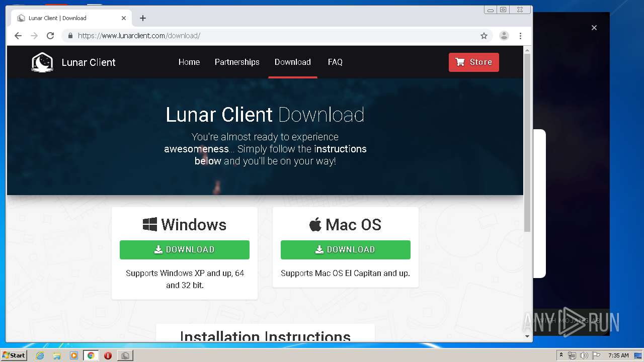Click the page's vertical scrollbar thumb
The width and height of the screenshot is (644, 362).
(x=527, y=143)
